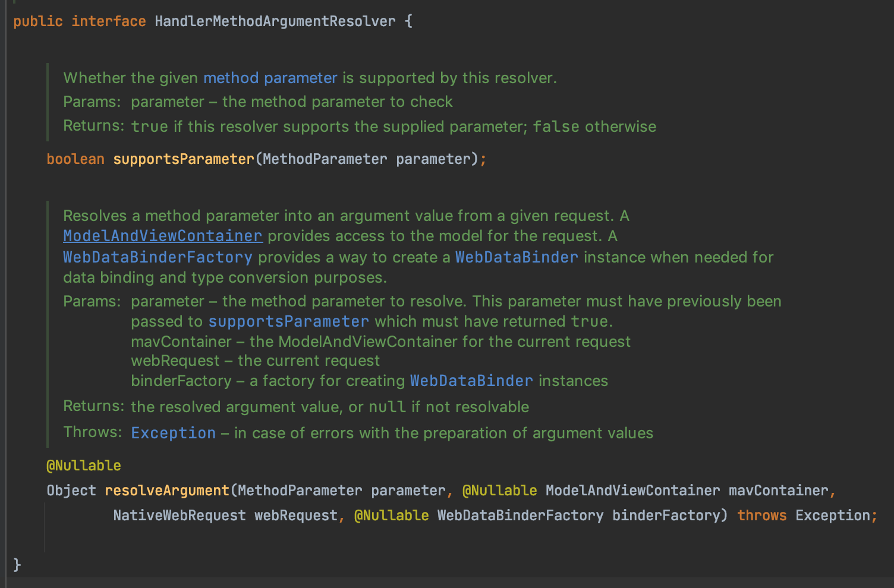Click the @Nullable annotation above Object
Screen dimensions: 894x588
click(84, 466)
